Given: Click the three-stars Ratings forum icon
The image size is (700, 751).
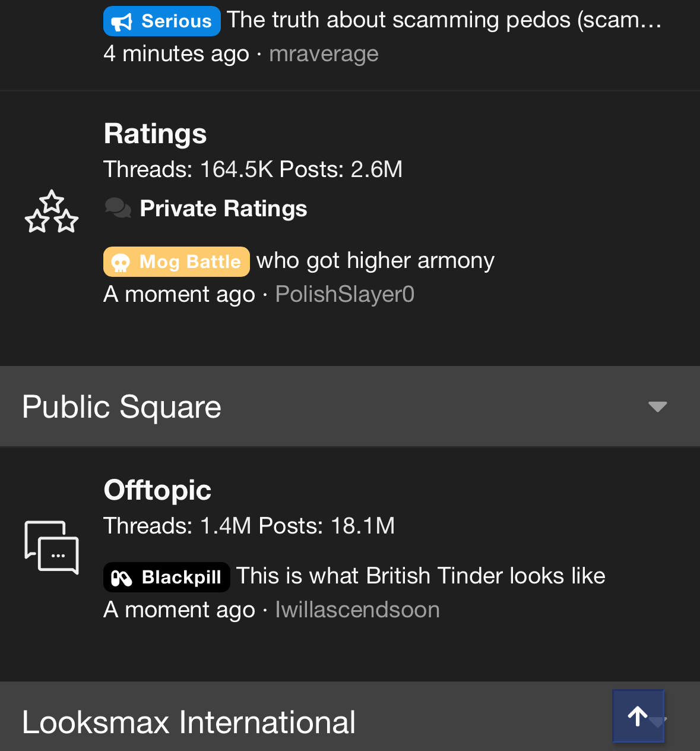Looking at the screenshot, I should [x=52, y=212].
